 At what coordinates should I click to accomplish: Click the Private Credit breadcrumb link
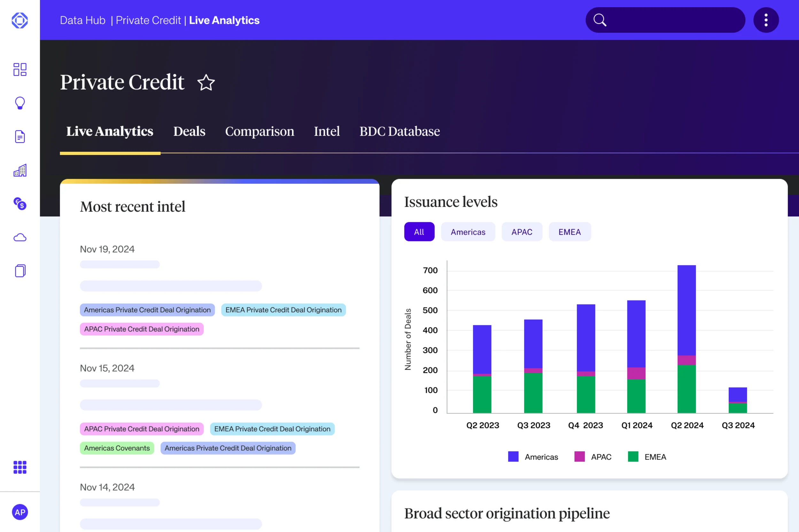click(149, 20)
